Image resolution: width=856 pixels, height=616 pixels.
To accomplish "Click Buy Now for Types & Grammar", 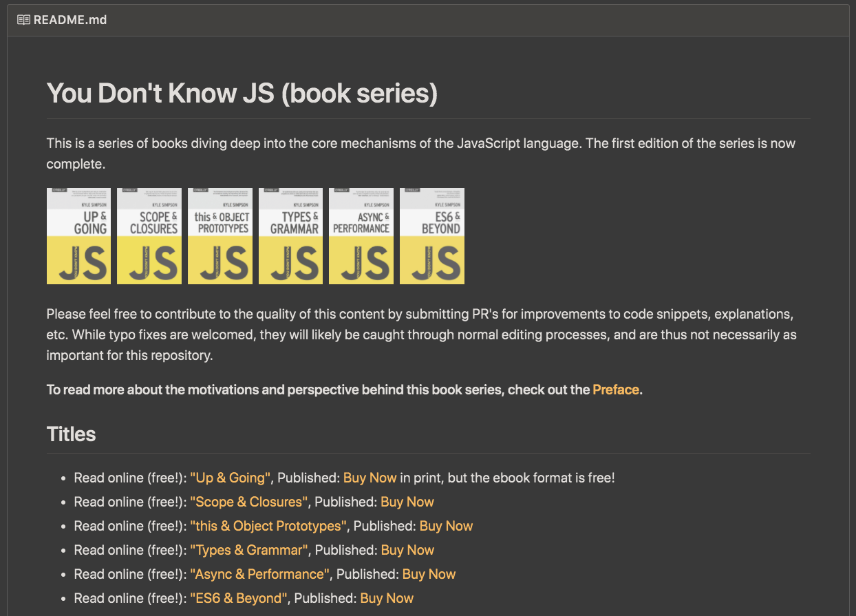I will point(407,550).
